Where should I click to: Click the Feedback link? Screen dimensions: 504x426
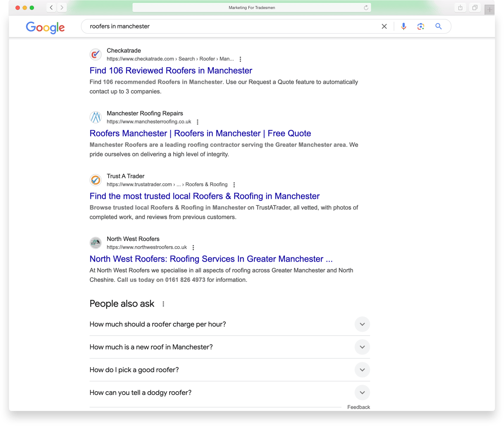pos(359,407)
